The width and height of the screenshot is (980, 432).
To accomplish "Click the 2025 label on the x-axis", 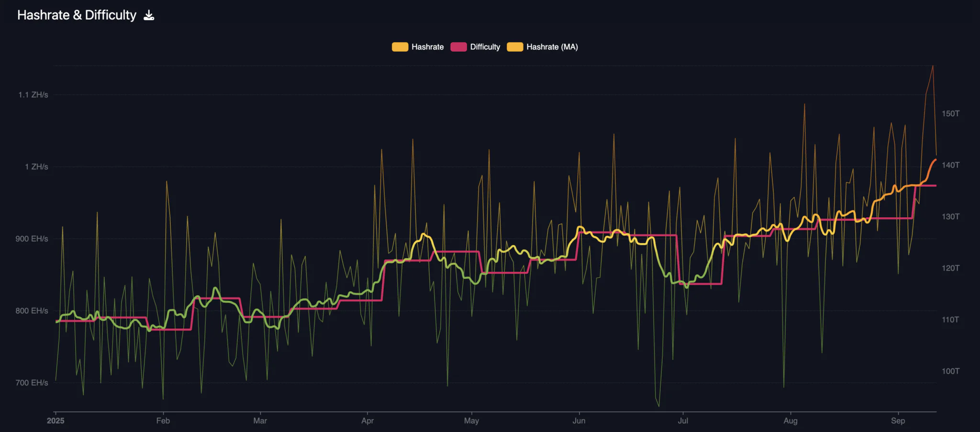I will [56, 421].
